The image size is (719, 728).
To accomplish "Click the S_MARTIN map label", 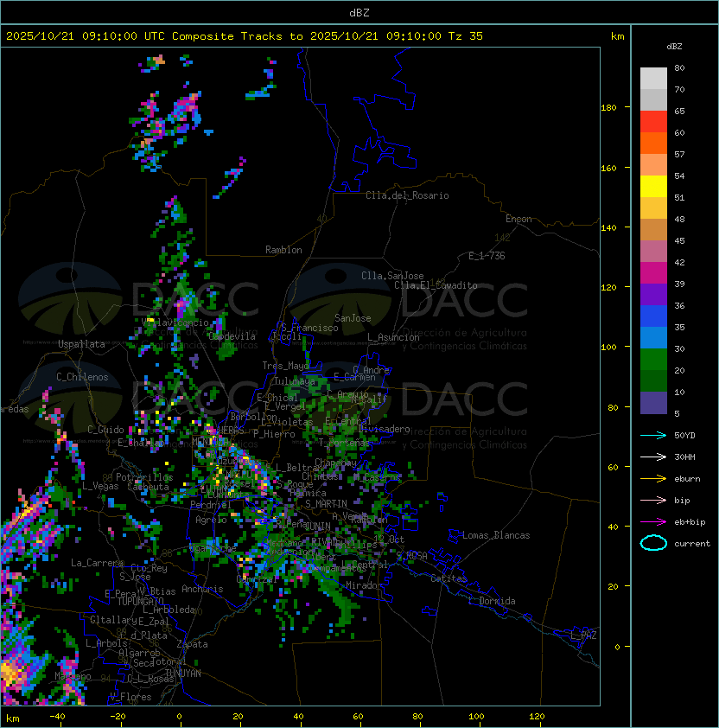I will 326,504.
